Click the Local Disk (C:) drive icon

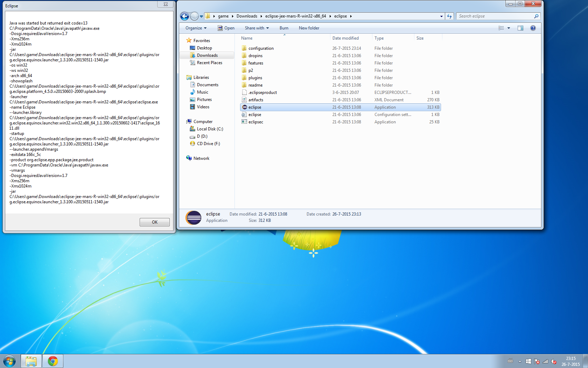click(x=192, y=129)
